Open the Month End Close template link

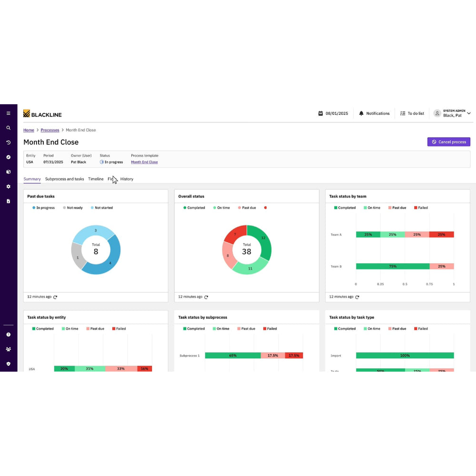coord(144,162)
